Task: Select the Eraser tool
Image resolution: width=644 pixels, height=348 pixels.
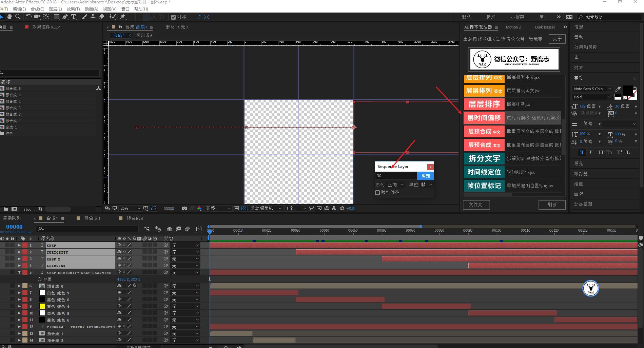Action: (101, 17)
